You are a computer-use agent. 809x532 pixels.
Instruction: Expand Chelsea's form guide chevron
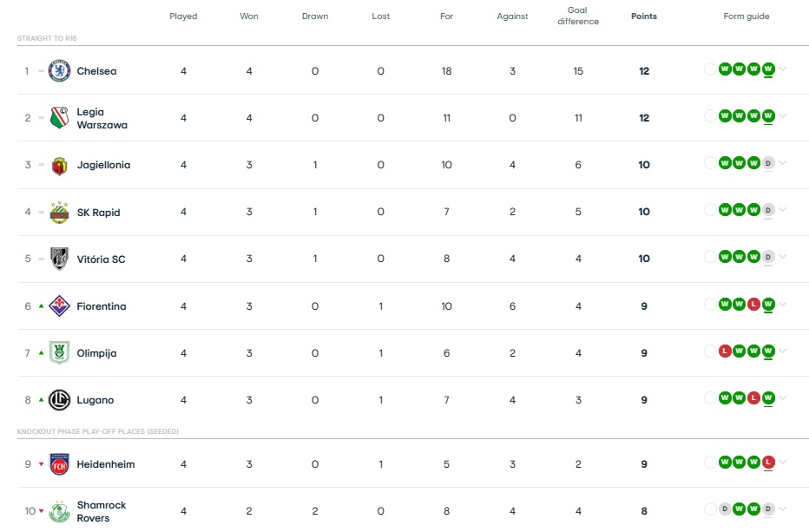[783, 70]
